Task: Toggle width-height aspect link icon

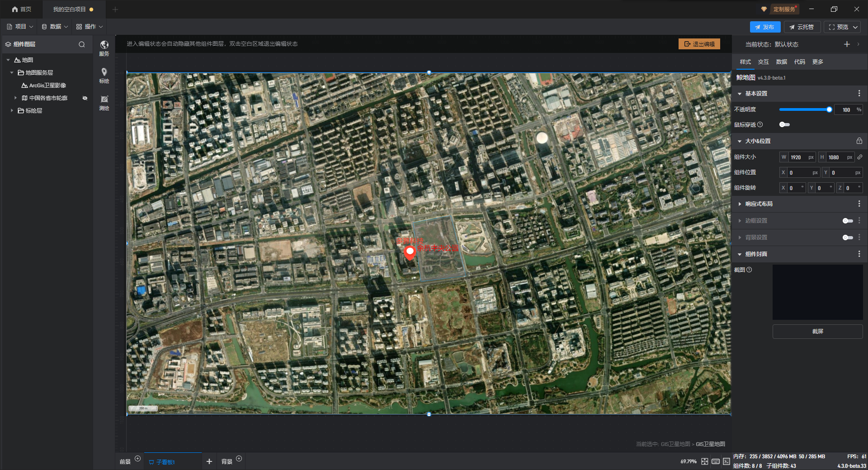Action: pyautogui.click(x=859, y=157)
